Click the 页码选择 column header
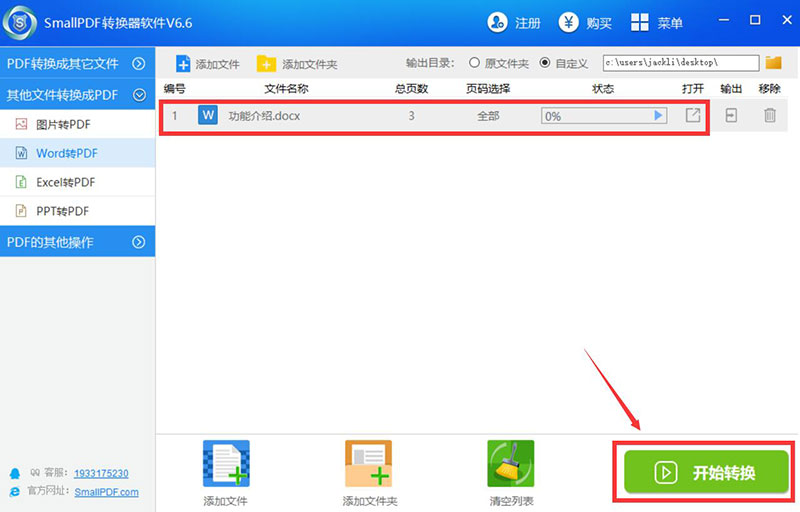 [488, 89]
